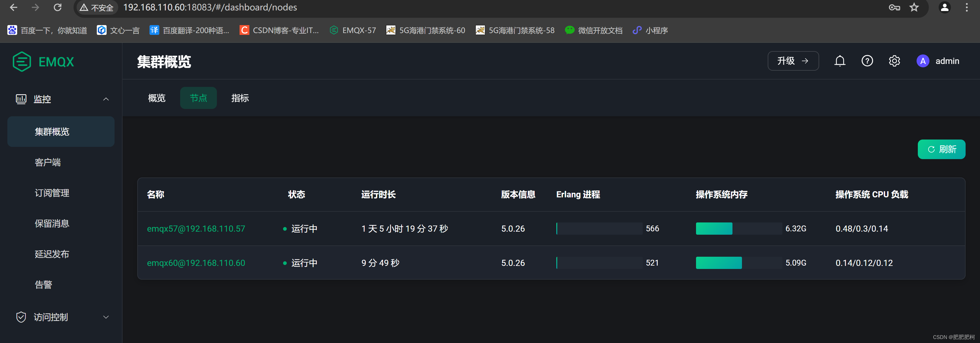The image size is (980, 343).
Task: Click the admin avatar icon
Action: point(922,61)
